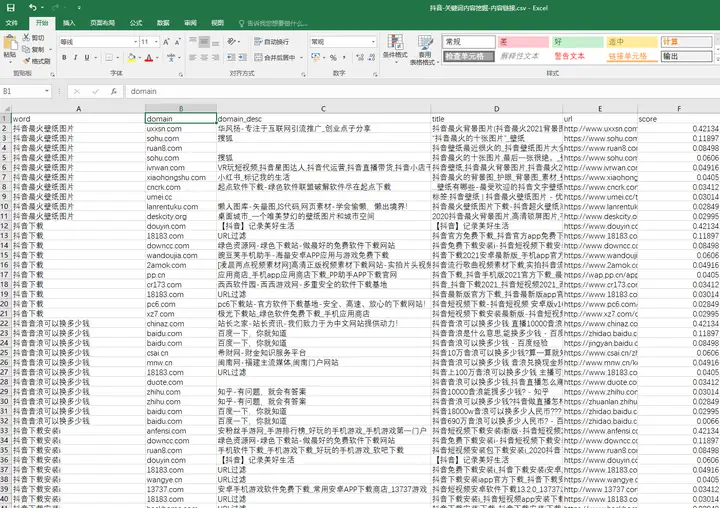Click the insert function fx icon

pos(114,91)
